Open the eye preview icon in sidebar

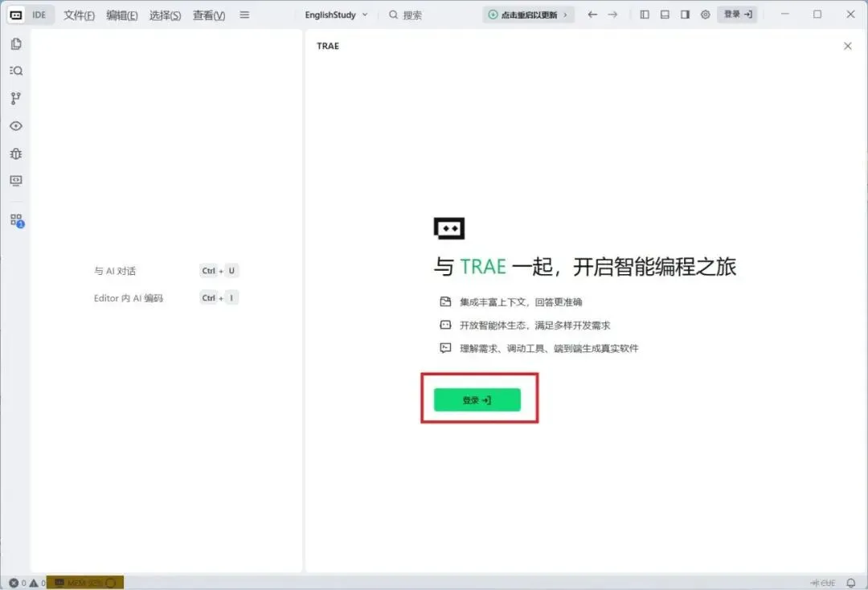16,126
